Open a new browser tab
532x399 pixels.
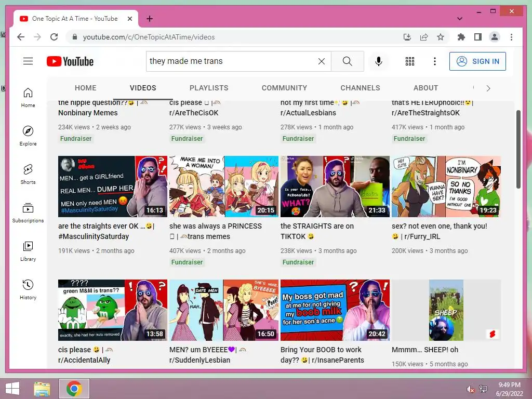149,19
